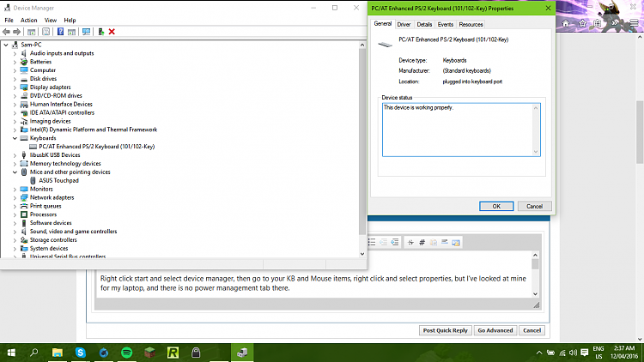
Task: Click the browser bookmarks list icon
Action: [597, 23]
